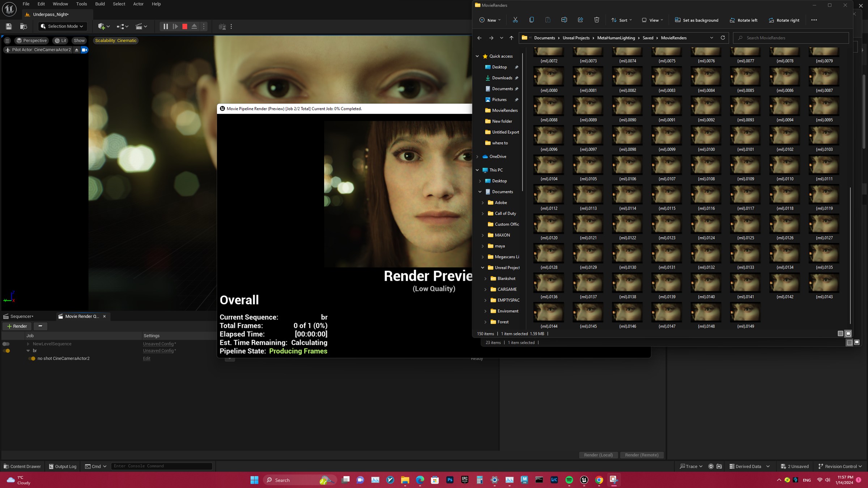Open the platforms icon in toolbar
The image size is (868, 488).
tap(222, 26)
